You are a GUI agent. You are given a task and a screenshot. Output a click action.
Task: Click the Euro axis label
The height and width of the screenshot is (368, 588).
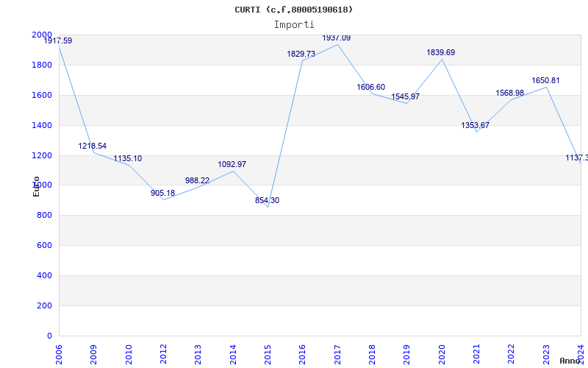click(36, 186)
